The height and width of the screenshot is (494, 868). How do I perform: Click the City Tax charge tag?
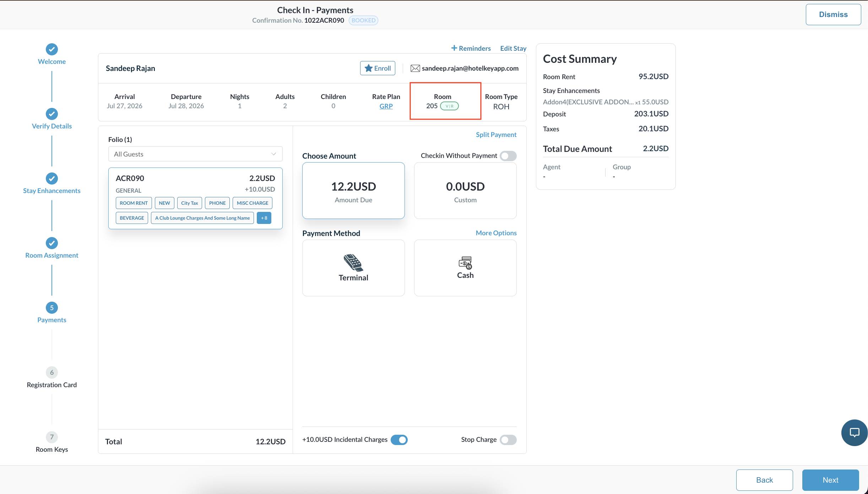(x=189, y=203)
